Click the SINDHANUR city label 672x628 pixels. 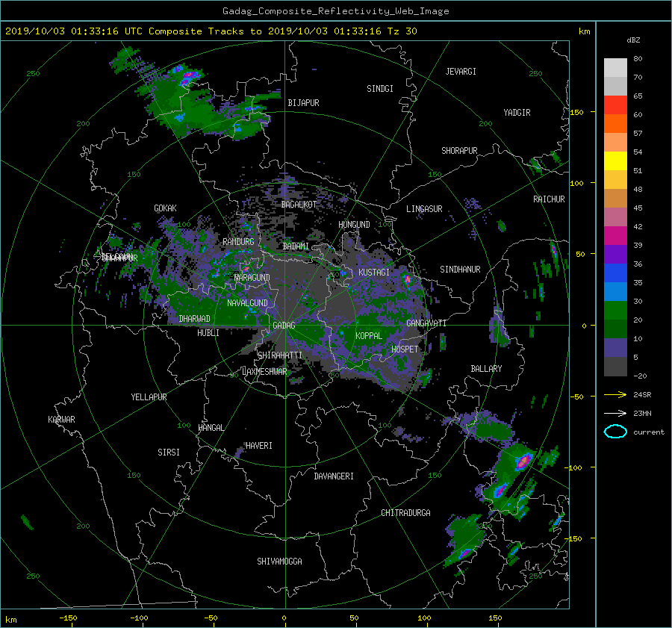(x=460, y=270)
